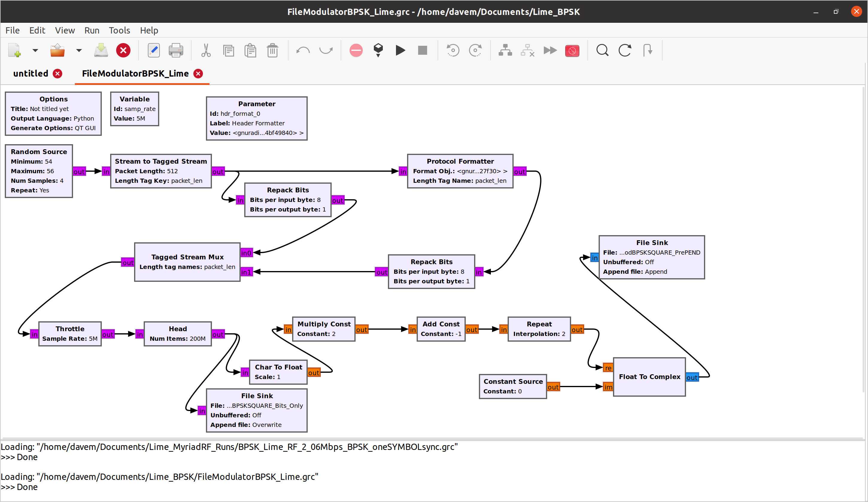Screen dimensions: 868x502
Task: Click the Print flow graph icon
Action: [176, 51]
